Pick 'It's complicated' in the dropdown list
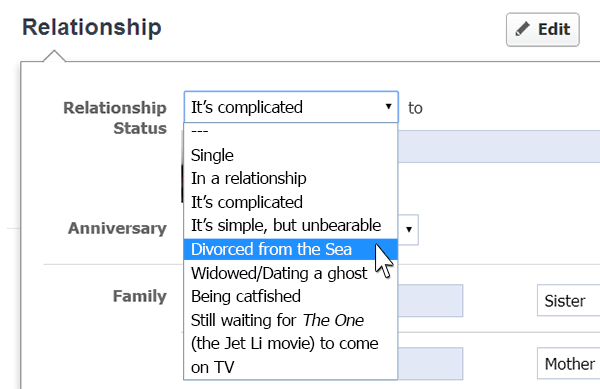 pos(291,202)
